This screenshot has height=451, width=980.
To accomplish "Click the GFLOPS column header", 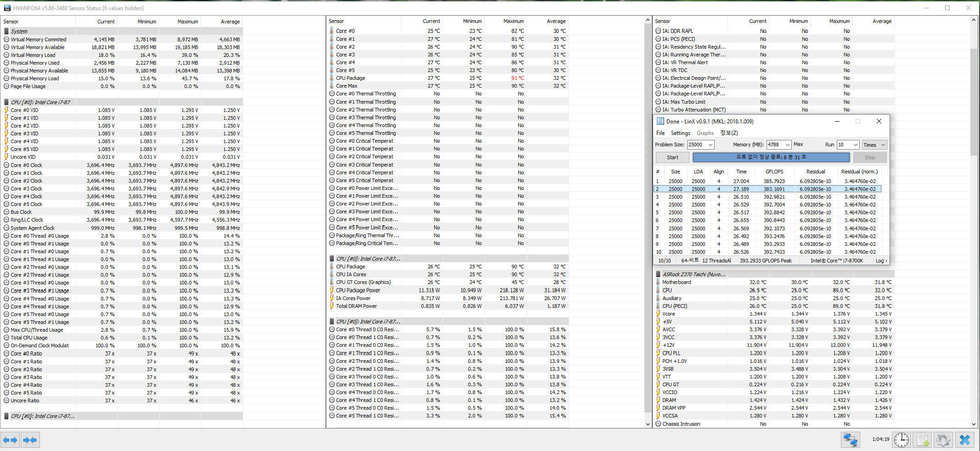I will (x=774, y=172).
